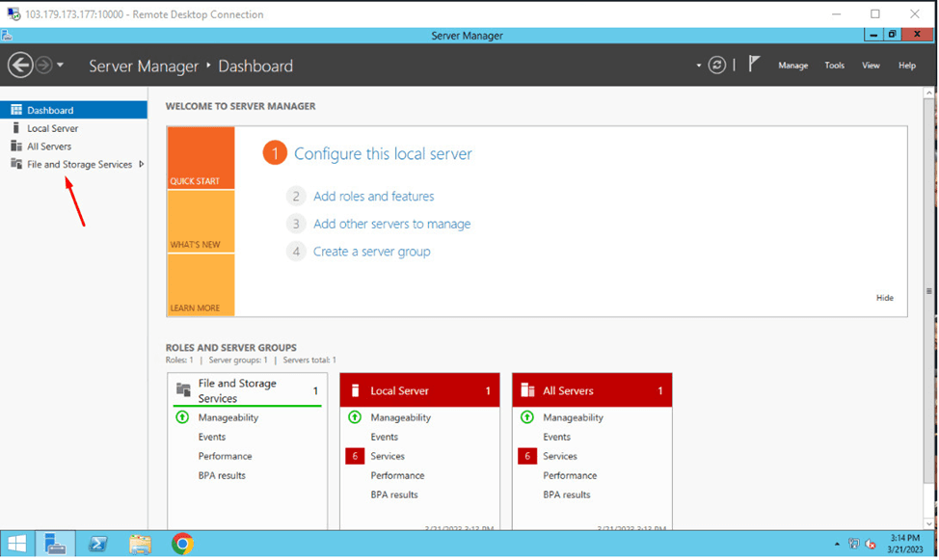Open dropdown arrow left of refresh icon

(x=698, y=66)
